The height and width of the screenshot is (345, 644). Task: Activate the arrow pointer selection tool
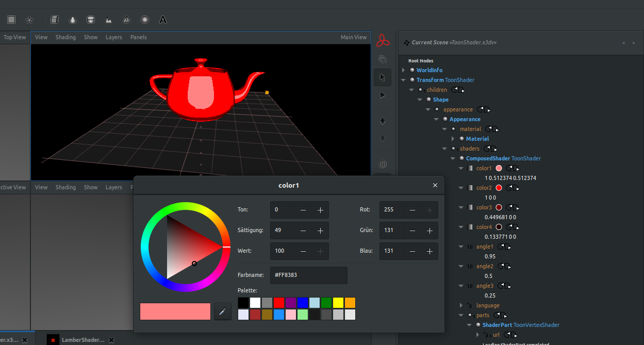(382, 77)
